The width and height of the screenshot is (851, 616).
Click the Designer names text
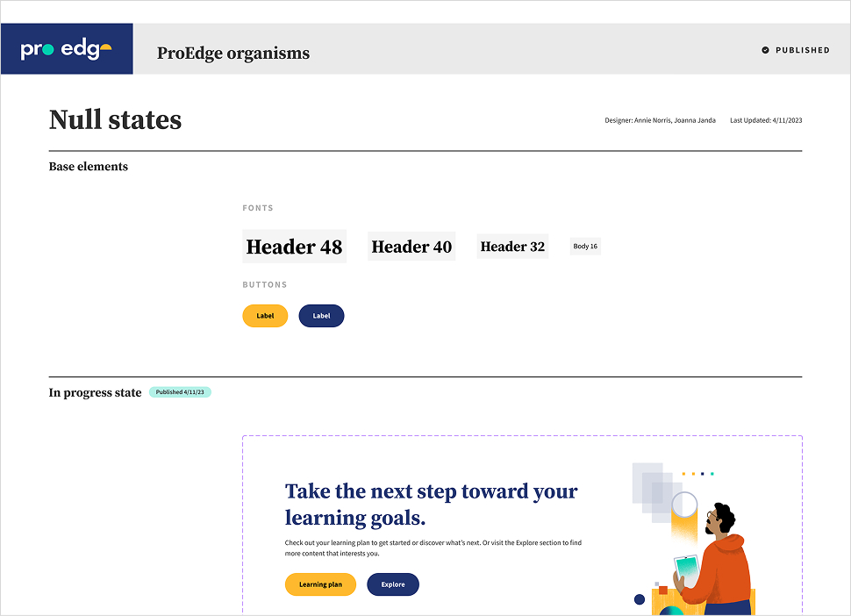660,120
